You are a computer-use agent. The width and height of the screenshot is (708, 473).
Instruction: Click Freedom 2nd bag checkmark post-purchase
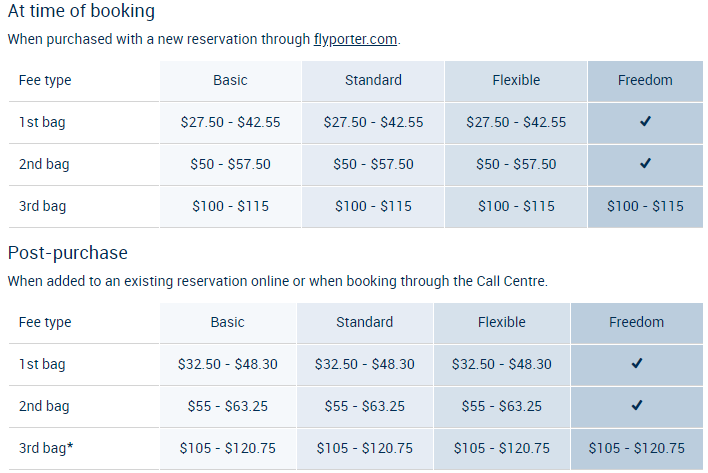(x=637, y=406)
